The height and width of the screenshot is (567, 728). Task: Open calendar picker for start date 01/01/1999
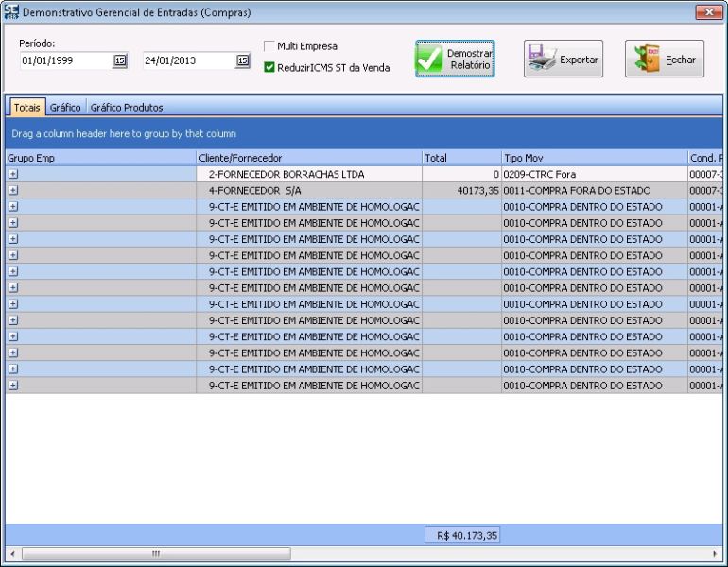coord(120,60)
